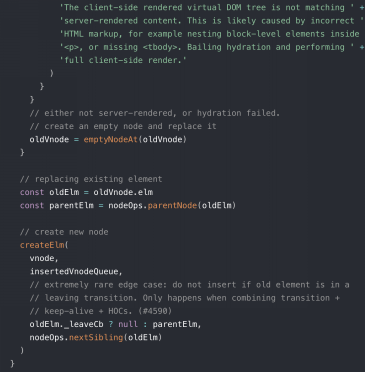Screen dimensions: 365x373
Task: Click the emptyNodeAt function call
Action: [110, 139]
